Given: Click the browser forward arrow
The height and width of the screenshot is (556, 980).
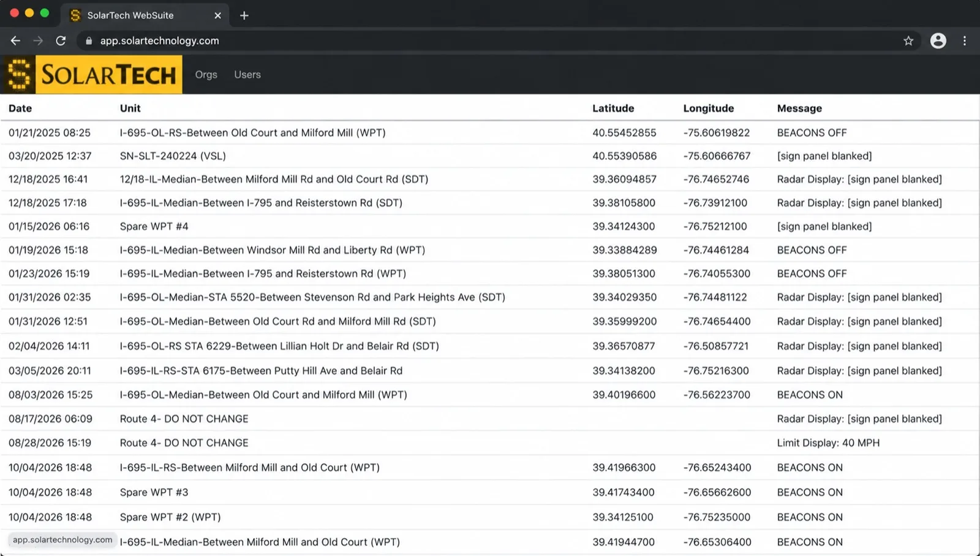Looking at the screenshot, I should (x=38, y=40).
